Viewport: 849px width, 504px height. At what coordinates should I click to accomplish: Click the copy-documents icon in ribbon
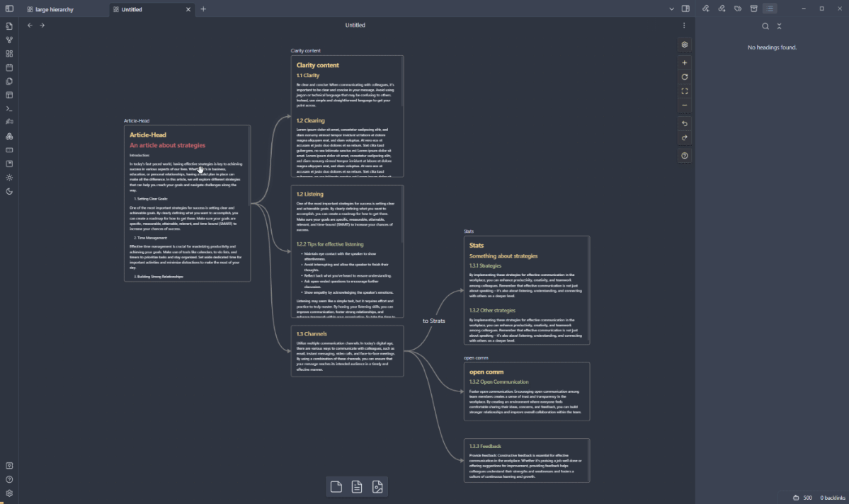tap(9, 81)
